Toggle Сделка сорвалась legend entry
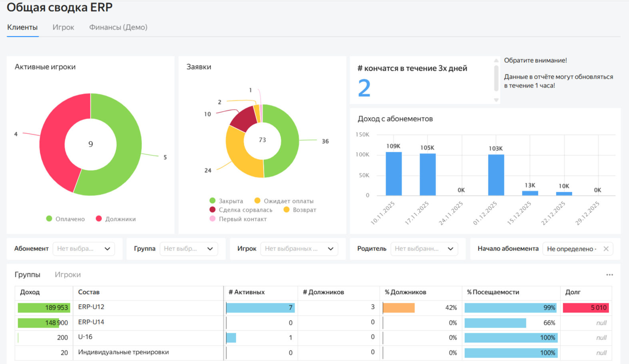 tap(241, 210)
